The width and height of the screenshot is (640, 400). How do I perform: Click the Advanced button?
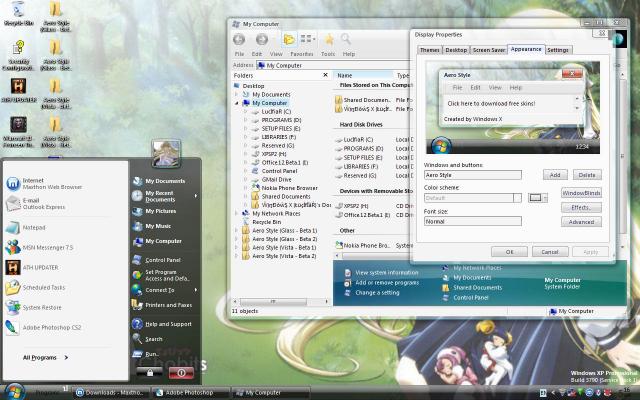tap(581, 222)
